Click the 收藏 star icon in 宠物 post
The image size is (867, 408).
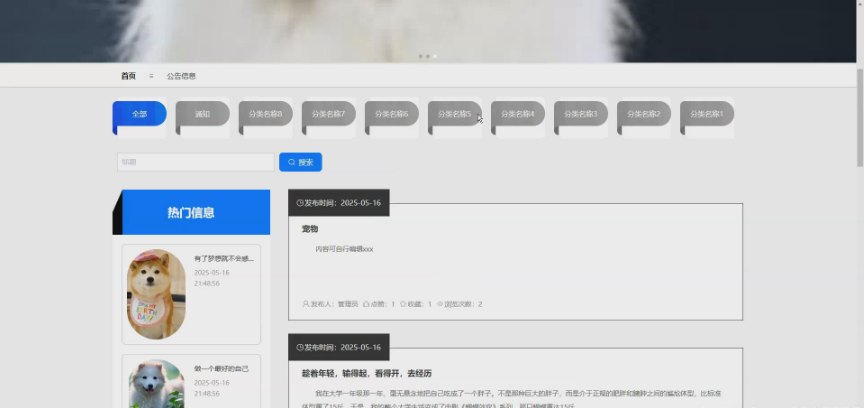[x=403, y=304]
